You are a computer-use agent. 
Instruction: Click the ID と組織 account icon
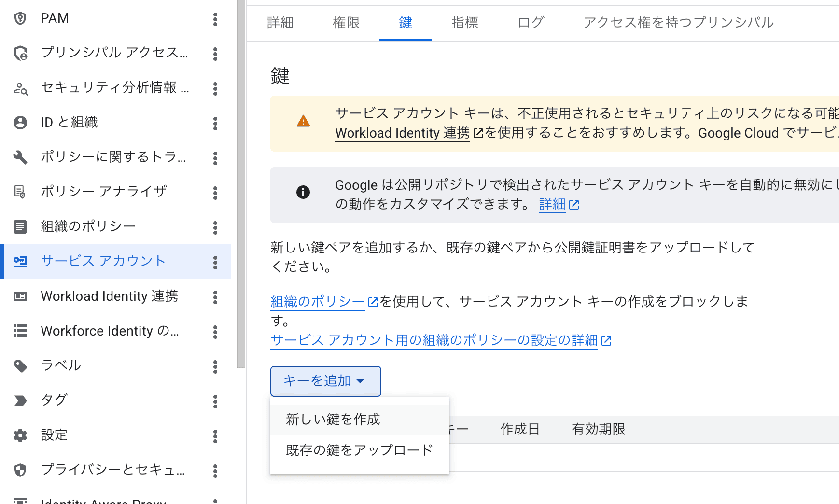pos(20,123)
